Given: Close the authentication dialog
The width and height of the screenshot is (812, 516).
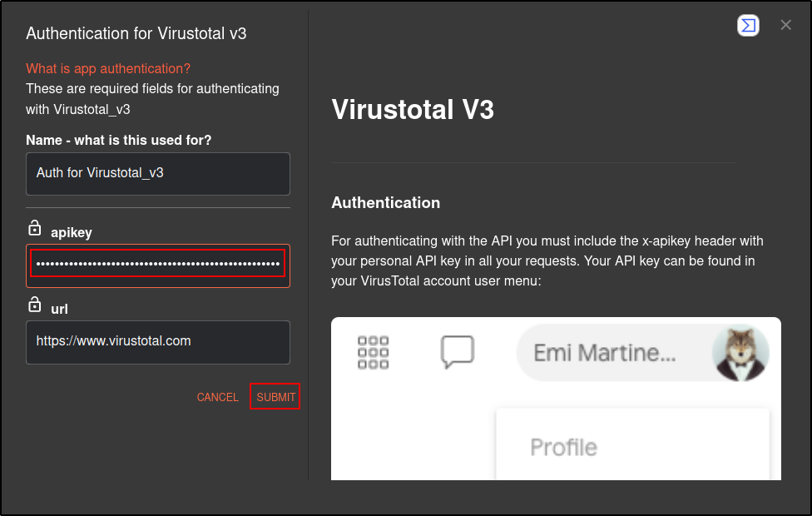Looking at the screenshot, I should pos(785,25).
